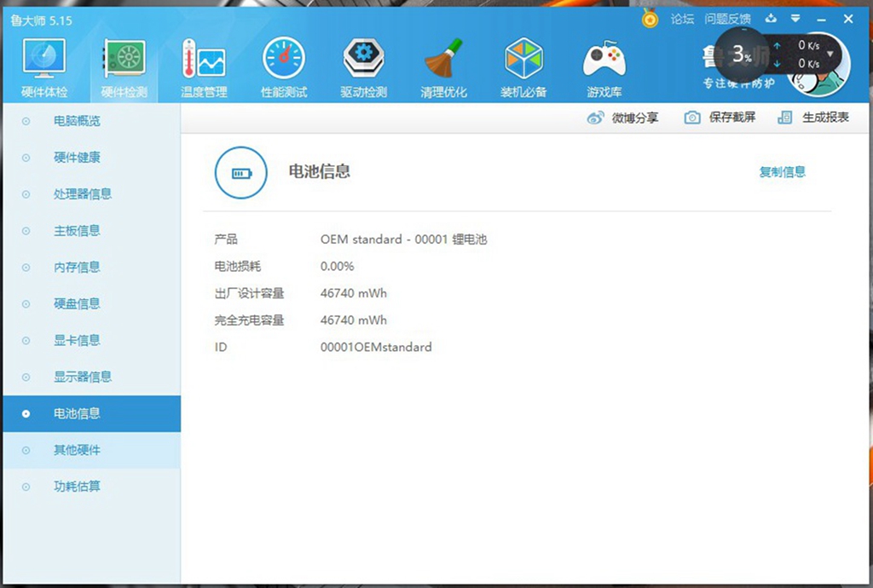Click the skin/theme icon beside 问题反馈
The image size is (873, 588).
(771, 19)
